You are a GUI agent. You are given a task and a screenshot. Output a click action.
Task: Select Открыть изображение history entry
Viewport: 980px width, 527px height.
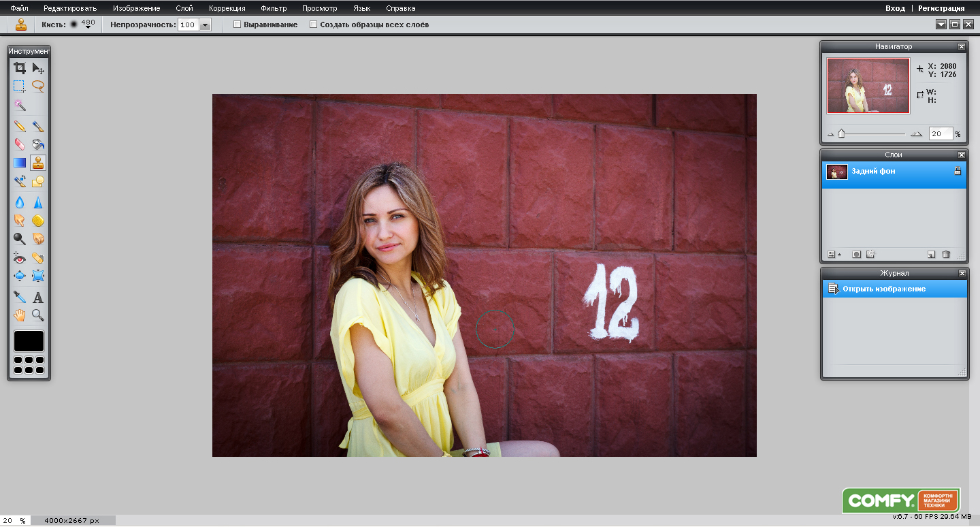pyautogui.click(x=895, y=289)
